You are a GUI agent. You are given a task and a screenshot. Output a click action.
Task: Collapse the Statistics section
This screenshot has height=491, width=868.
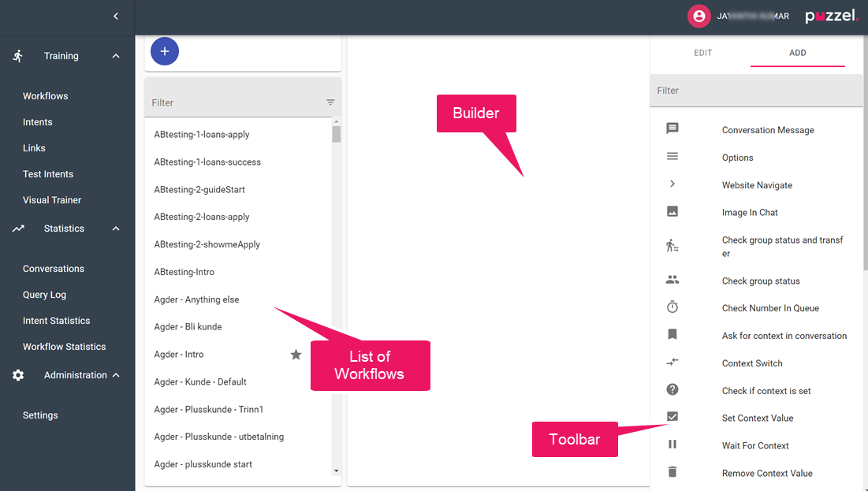click(116, 229)
